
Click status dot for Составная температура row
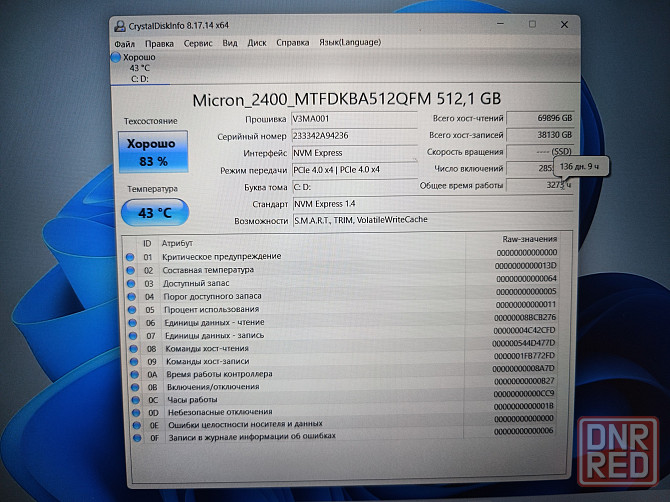coord(130,270)
